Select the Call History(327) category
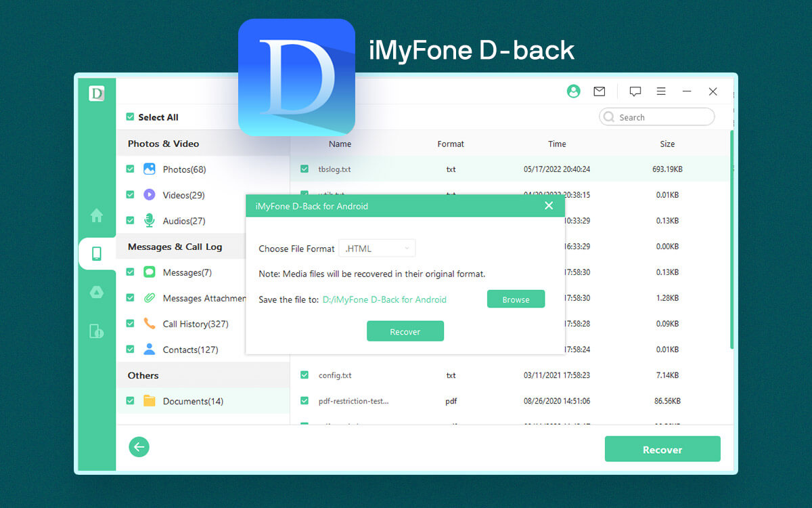 click(196, 324)
